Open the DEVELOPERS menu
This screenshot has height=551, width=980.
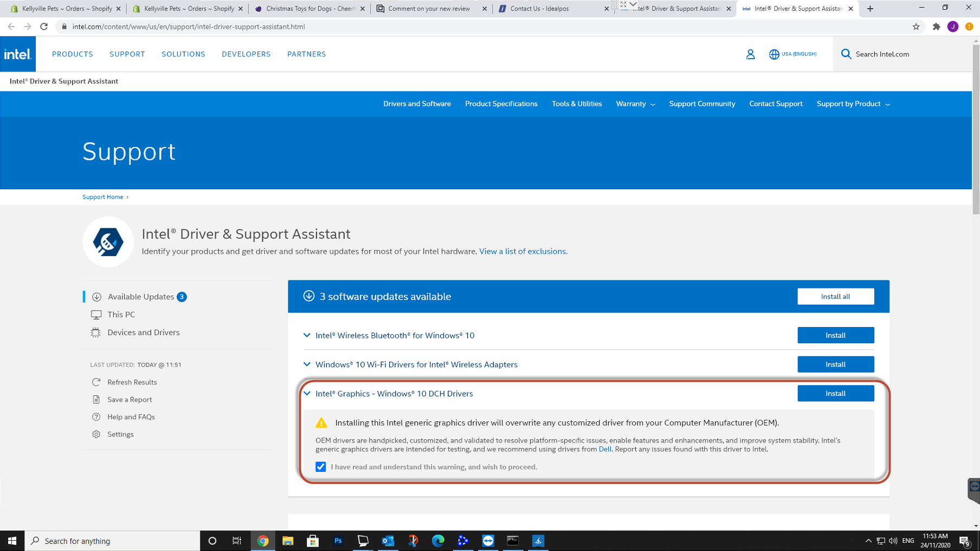tap(246, 54)
